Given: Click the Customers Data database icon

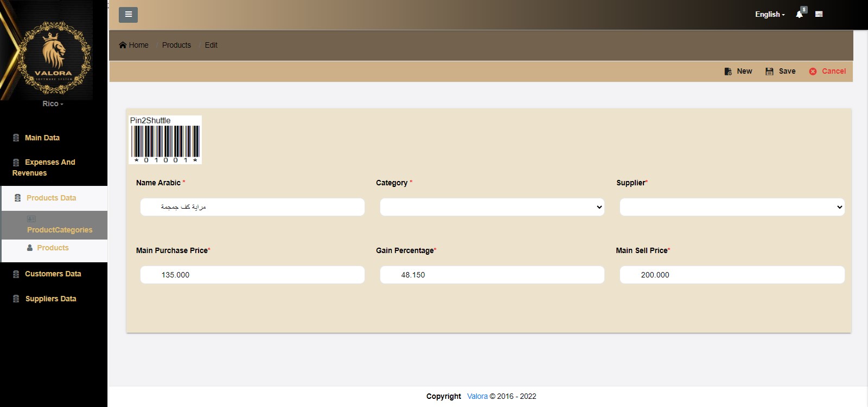Looking at the screenshot, I should point(16,274).
